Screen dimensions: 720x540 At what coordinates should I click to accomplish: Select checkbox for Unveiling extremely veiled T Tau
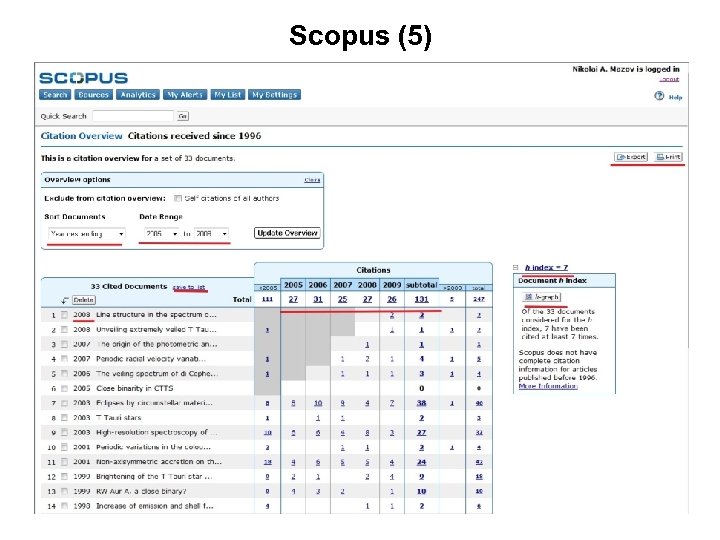point(64,330)
